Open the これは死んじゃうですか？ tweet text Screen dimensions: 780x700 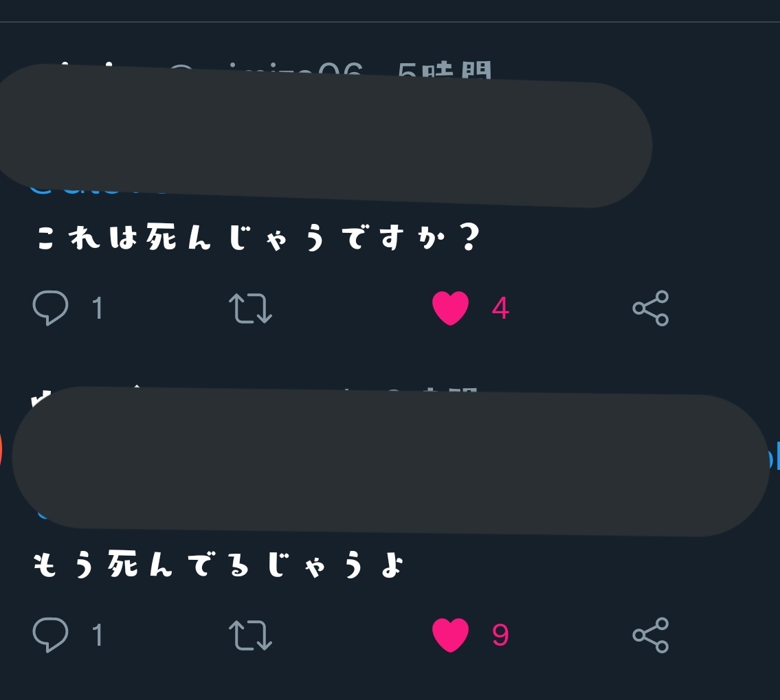(258, 236)
